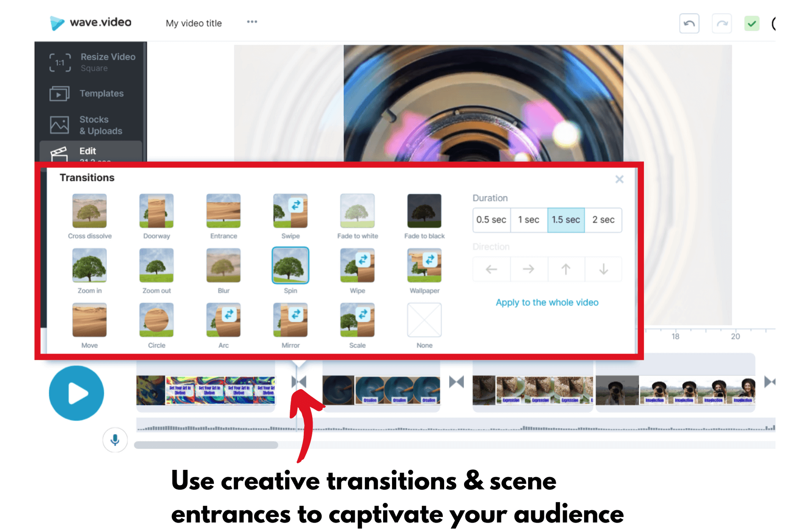Open the Edit section in the sidebar
Viewport: 812px width, 531px height.
pos(87,151)
